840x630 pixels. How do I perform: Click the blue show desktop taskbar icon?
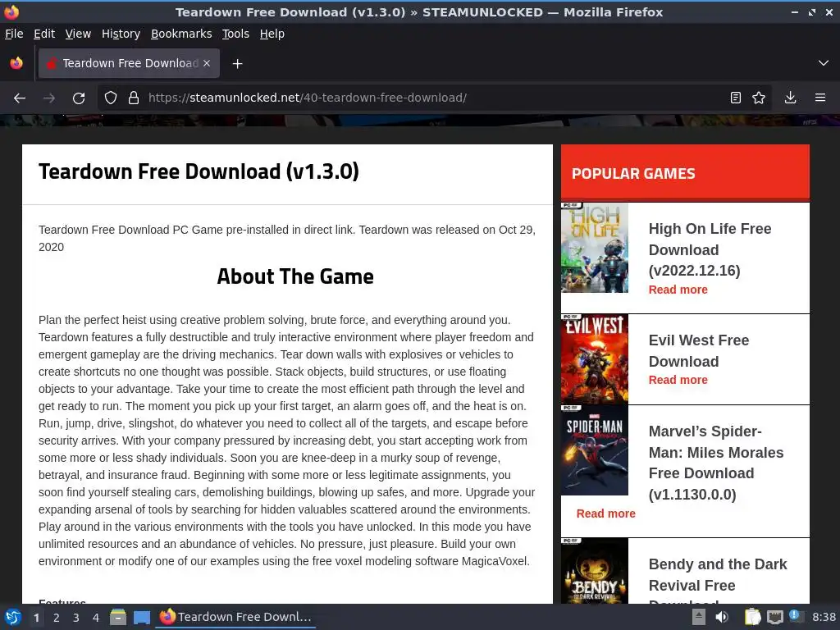(x=141, y=617)
